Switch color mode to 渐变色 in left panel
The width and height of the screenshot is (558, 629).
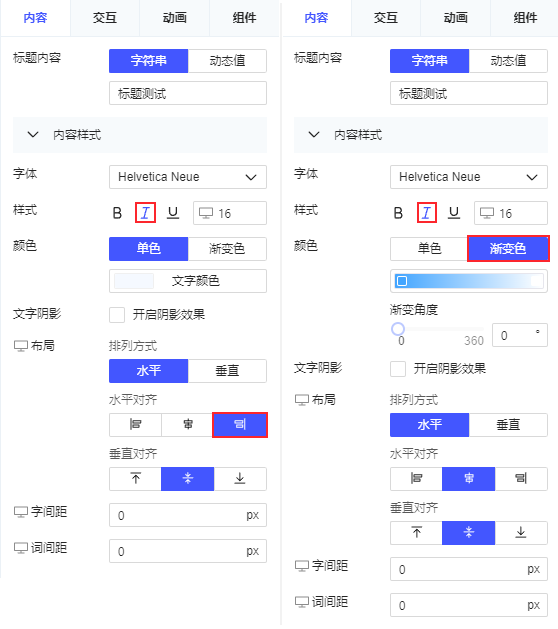[227, 249]
